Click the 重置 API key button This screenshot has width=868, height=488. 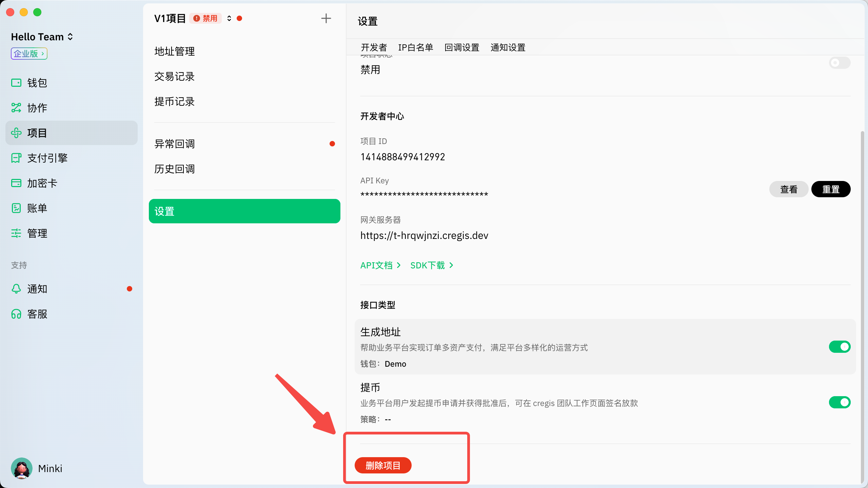pos(830,189)
